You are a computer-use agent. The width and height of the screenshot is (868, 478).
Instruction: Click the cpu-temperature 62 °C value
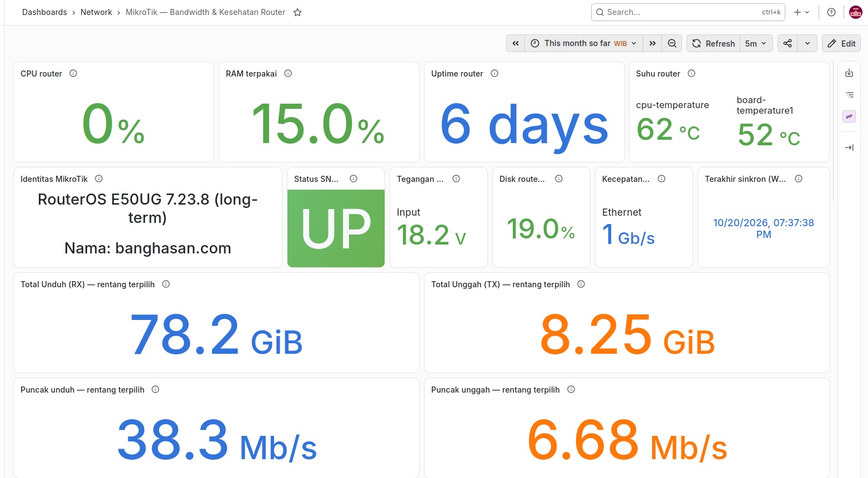668,130
